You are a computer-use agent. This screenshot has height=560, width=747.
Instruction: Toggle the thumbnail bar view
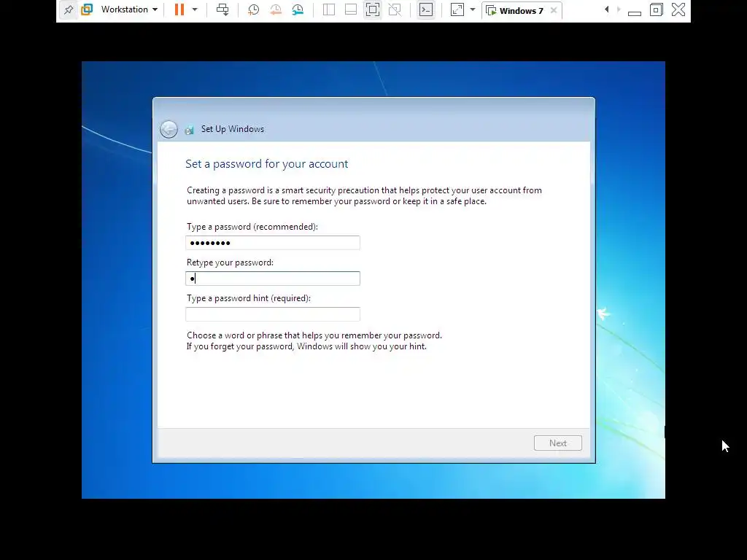(x=351, y=9)
